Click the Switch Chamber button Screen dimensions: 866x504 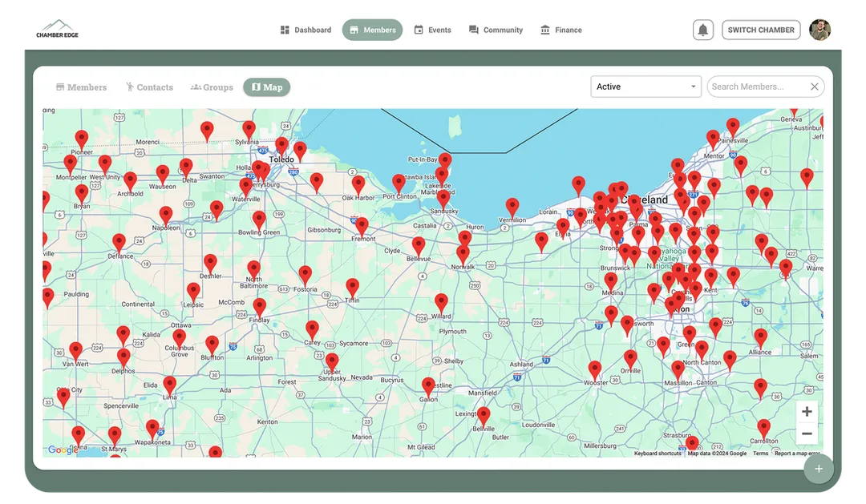coord(761,30)
